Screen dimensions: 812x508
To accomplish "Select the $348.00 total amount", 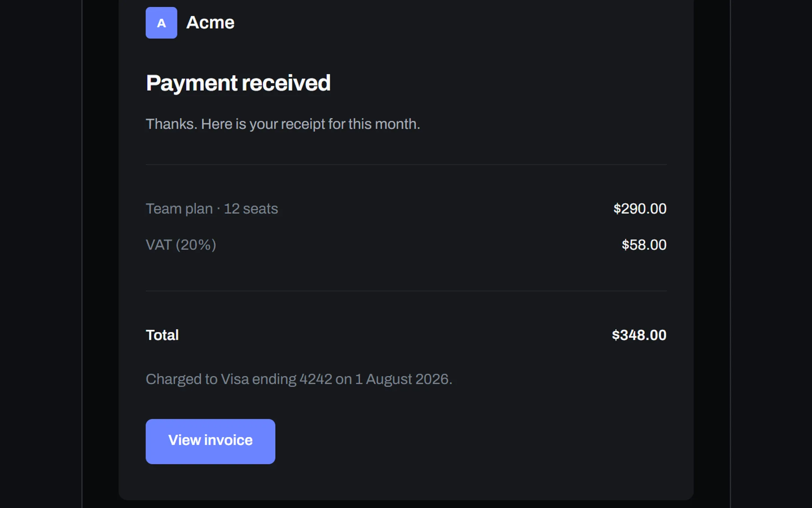I will pyautogui.click(x=639, y=335).
